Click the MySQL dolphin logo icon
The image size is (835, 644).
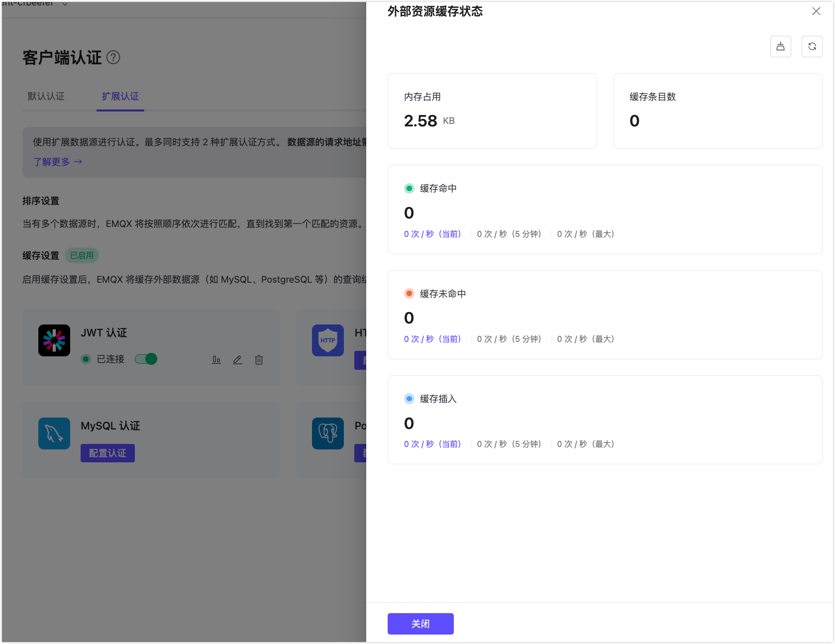pos(54,433)
